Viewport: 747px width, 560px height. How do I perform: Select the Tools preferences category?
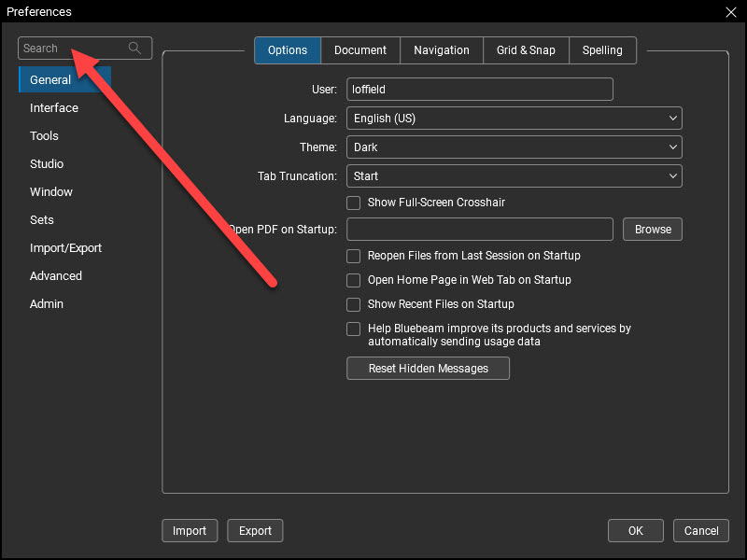[x=44, y=136]
